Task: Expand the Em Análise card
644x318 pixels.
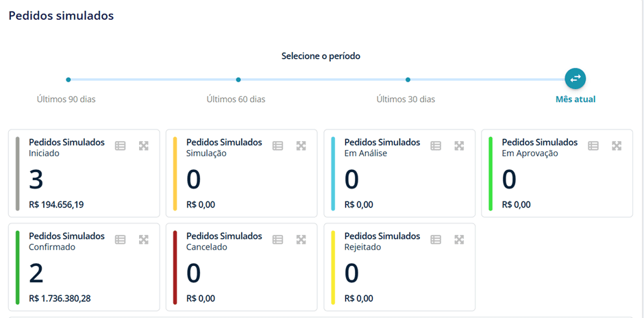Action: [x=459, y=146]
